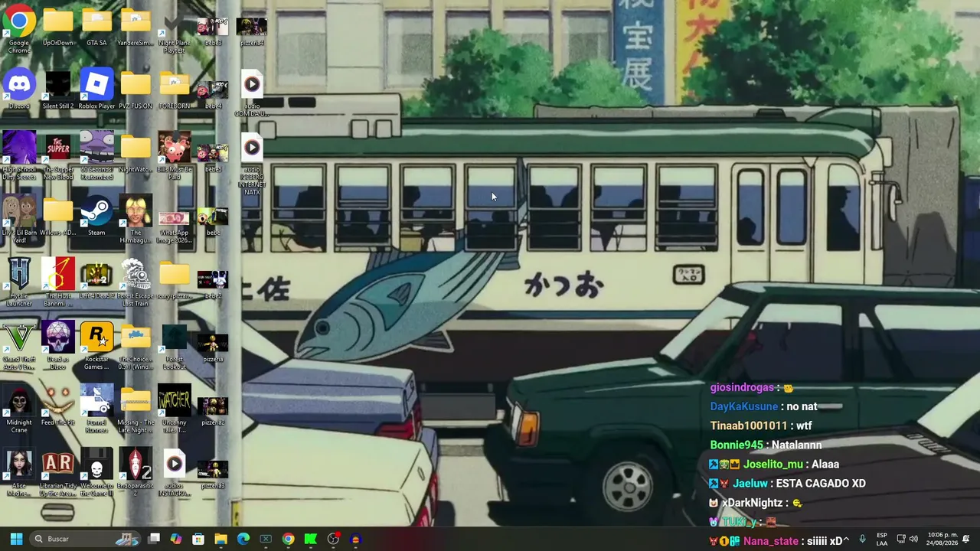Open Microsoft Edge from the taskbar
980x551 pixels.
(243, 539)
